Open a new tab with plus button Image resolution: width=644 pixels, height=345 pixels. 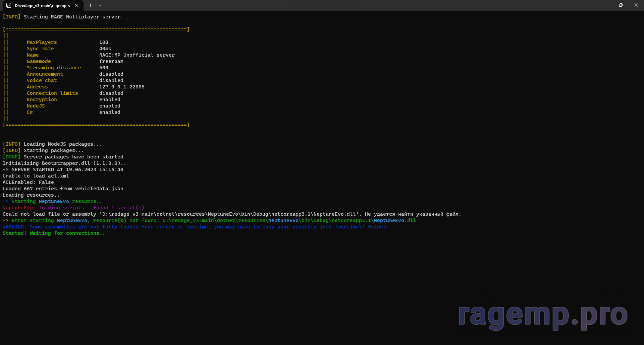tap(90, 5)
